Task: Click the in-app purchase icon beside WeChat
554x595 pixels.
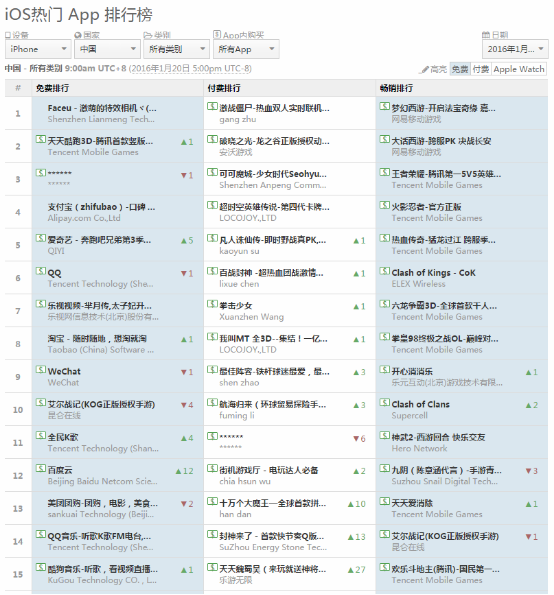Action: point(41,370)
